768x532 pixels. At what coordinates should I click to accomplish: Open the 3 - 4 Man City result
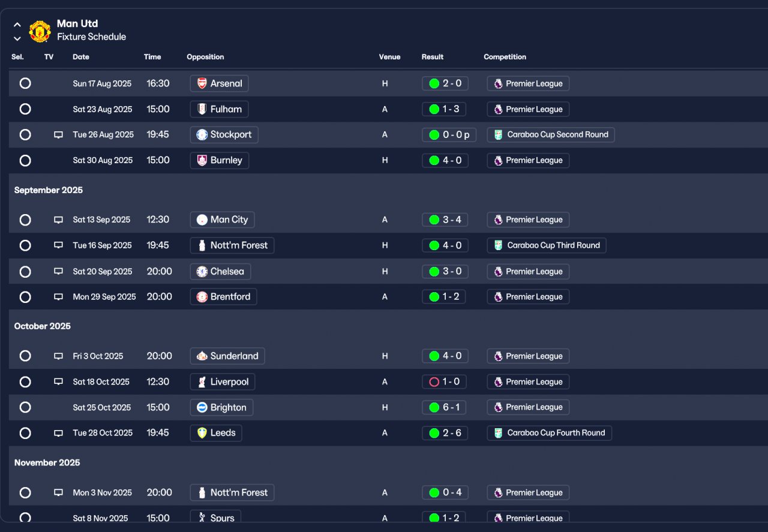pyautogui.click(x=445, y=220)
